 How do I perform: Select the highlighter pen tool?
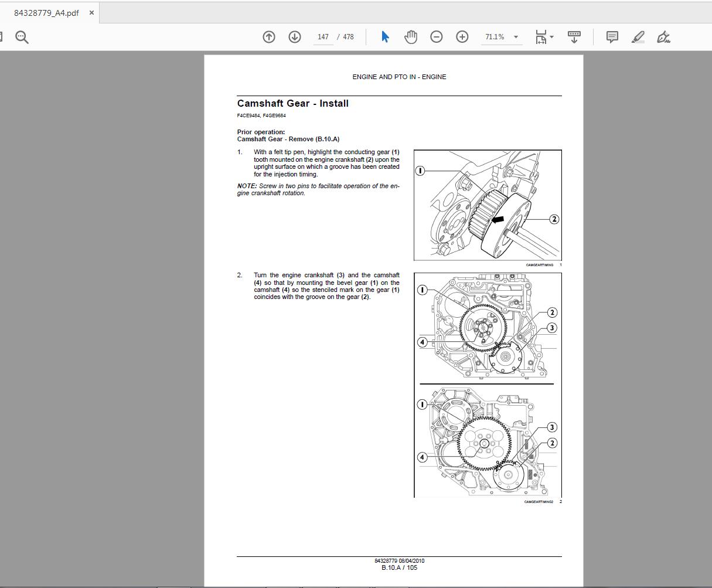point(638,37)
